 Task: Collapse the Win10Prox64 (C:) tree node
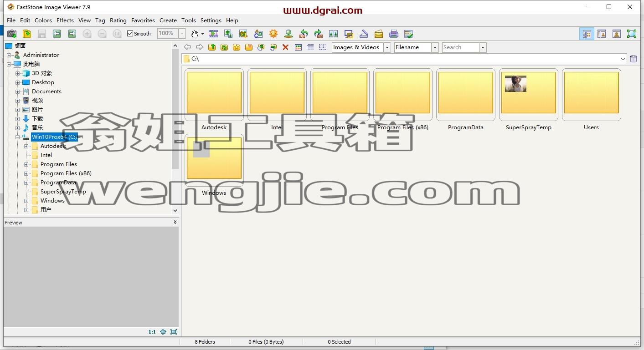[x=17, y=137]
